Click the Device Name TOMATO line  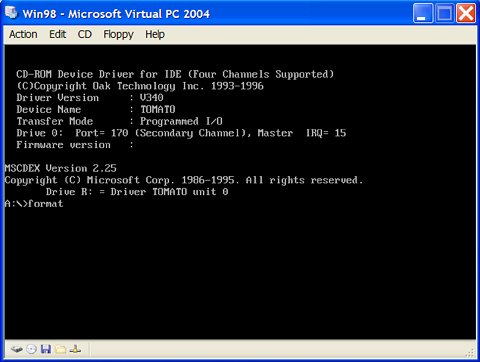96,109
